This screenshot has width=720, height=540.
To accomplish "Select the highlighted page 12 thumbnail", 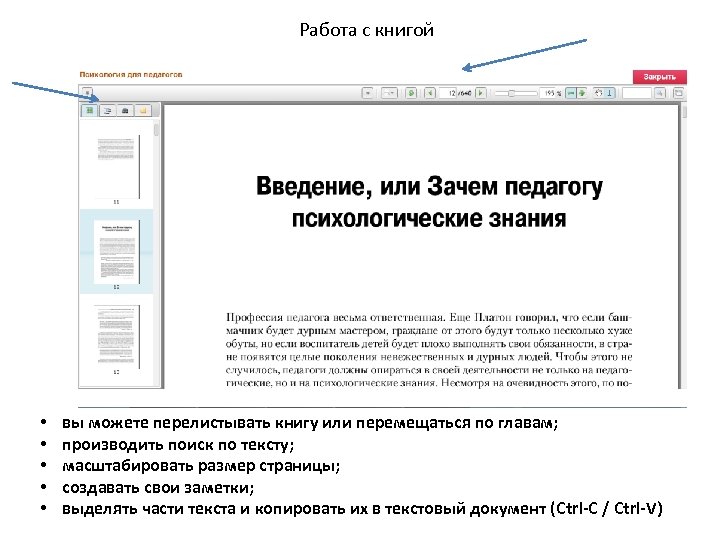I will 117,252.
